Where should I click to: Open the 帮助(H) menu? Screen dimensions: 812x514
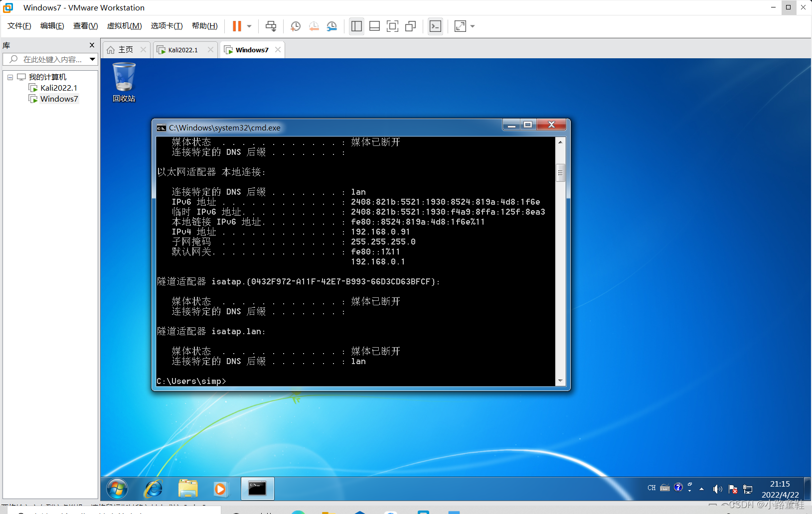coord(205,26)
